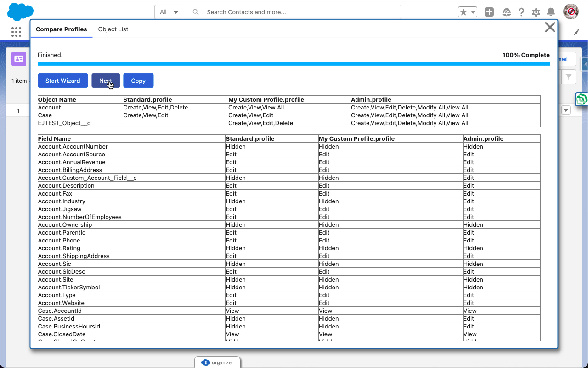Select the Account.Industry field cell
Viewport: 588px width, 368px height.
[x=131, y=201]
